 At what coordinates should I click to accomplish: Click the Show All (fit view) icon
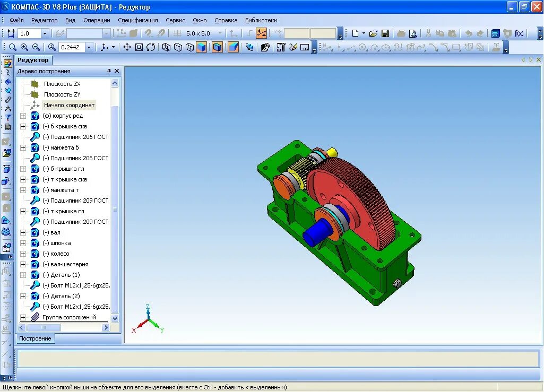pos(139,47)
